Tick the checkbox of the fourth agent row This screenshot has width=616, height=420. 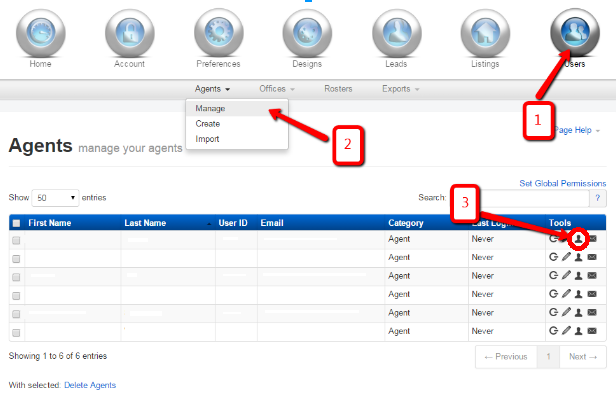(16, 295)
